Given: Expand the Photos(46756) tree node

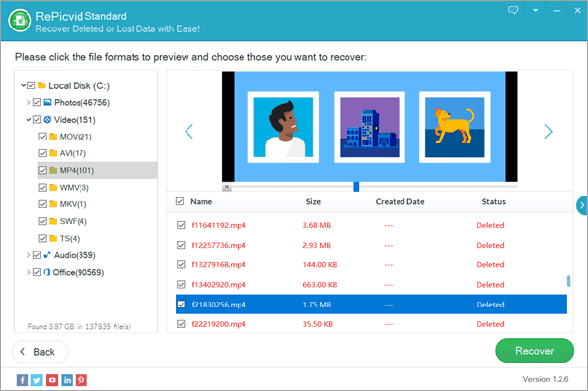Looking at the screenshot, I should click(28, 102).
